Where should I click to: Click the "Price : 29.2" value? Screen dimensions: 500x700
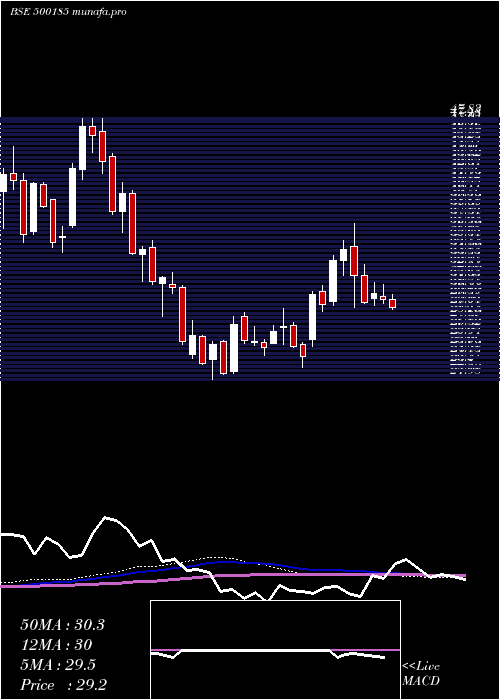pyautogui.click(x=63, y=685)
